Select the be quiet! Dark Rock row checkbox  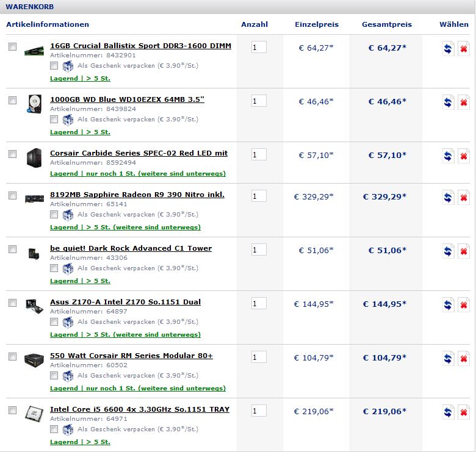pos(12,249)
